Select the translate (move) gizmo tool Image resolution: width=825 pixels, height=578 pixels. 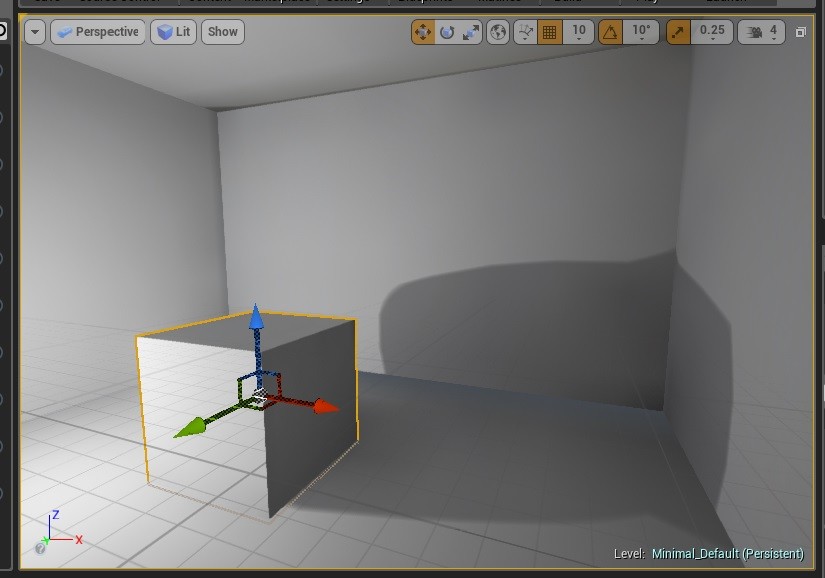(423, 33)
